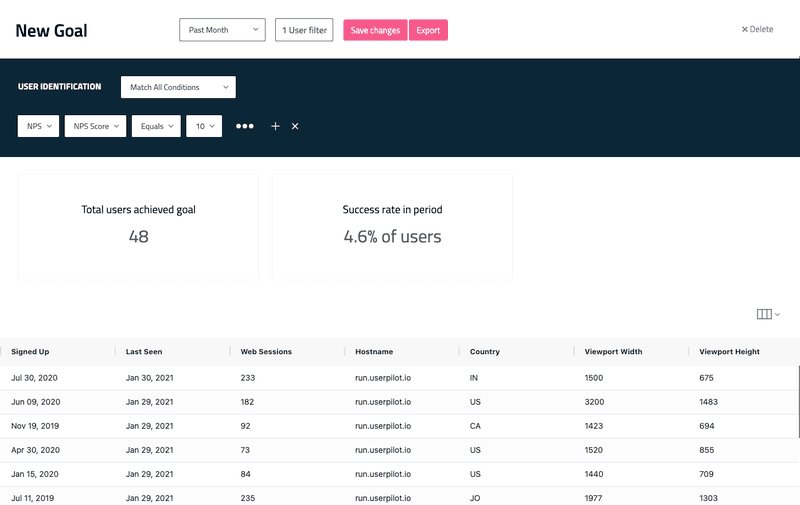Delete this goal

(x=757, y=29)
